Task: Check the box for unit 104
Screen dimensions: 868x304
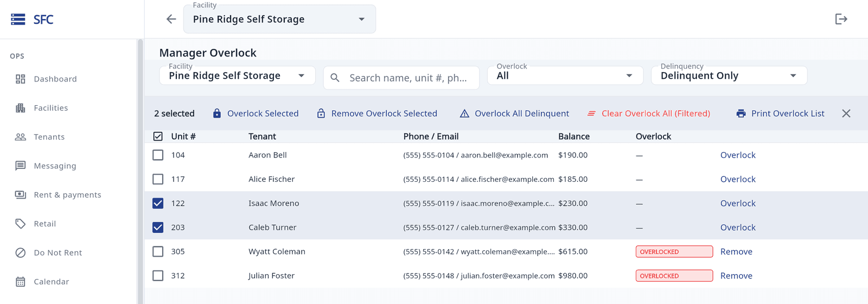Action: [158, 155]
